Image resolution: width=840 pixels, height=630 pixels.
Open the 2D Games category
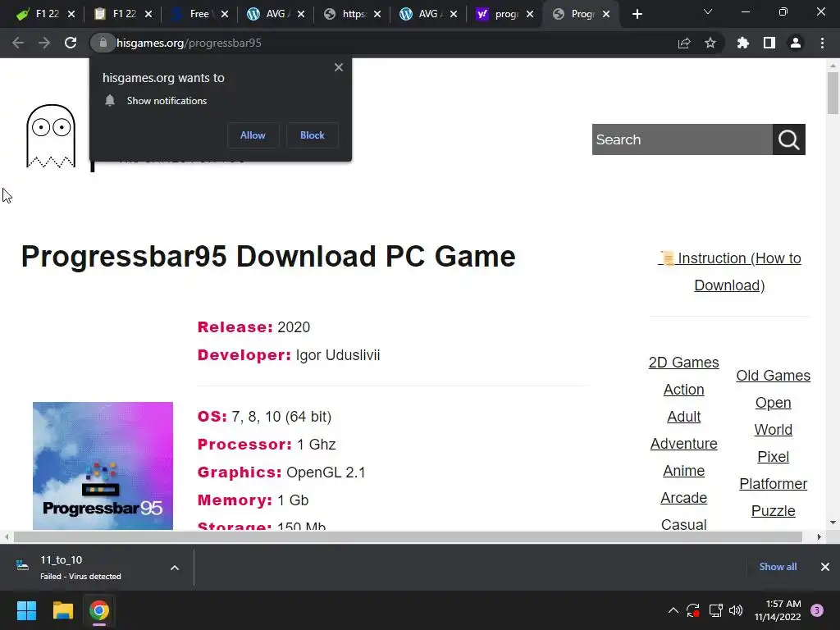coord(683,363)
